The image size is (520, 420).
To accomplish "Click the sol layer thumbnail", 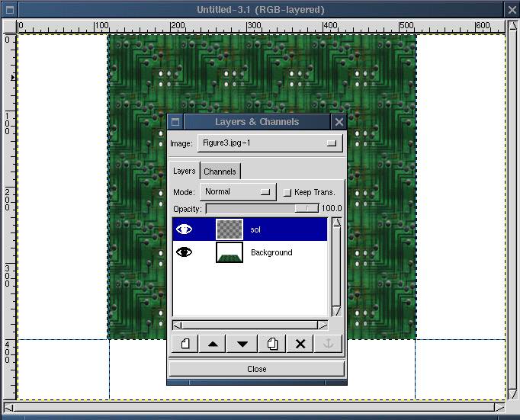I will [230, 229].
